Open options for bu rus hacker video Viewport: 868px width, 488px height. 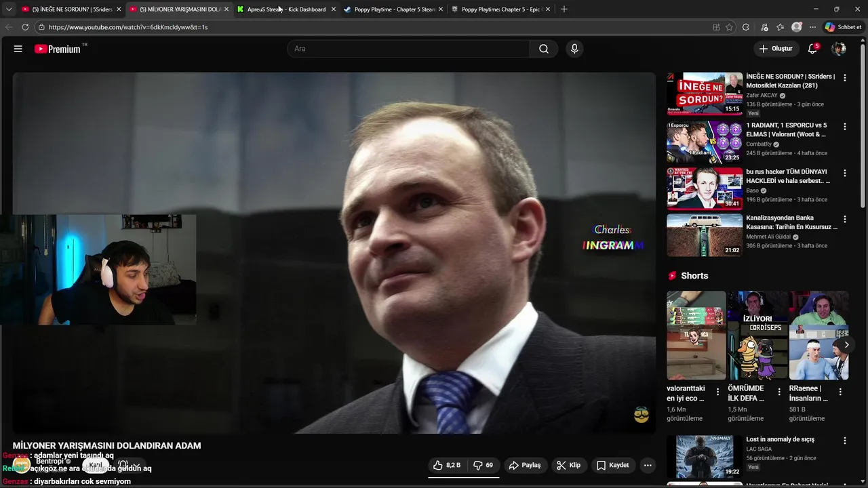tap(845, 173)
